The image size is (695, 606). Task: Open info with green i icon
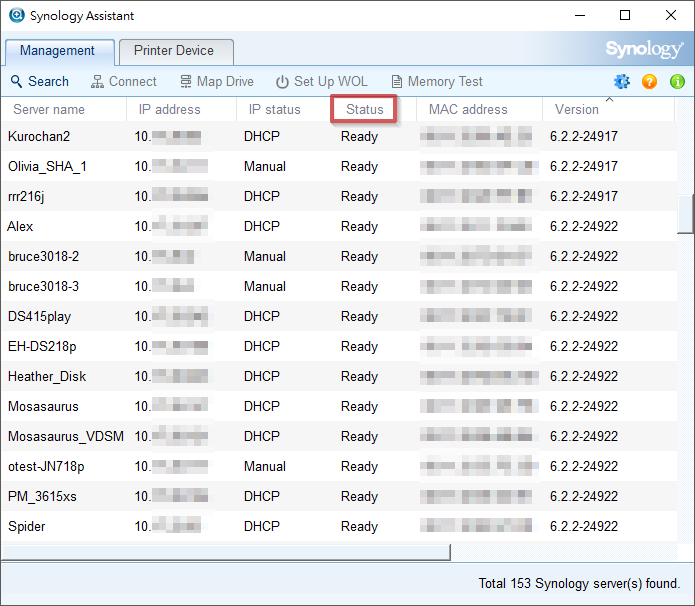pyautogui.click(x=677, y=82)
